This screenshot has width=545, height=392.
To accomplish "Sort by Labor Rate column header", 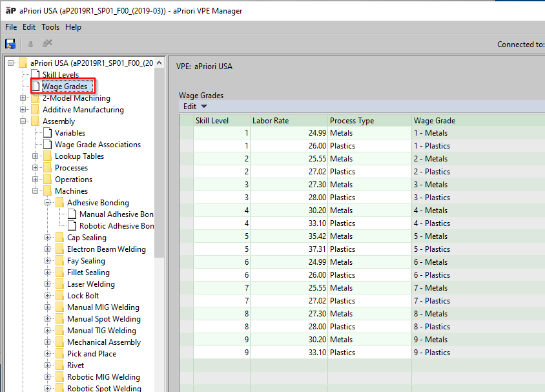I will 289,121.
